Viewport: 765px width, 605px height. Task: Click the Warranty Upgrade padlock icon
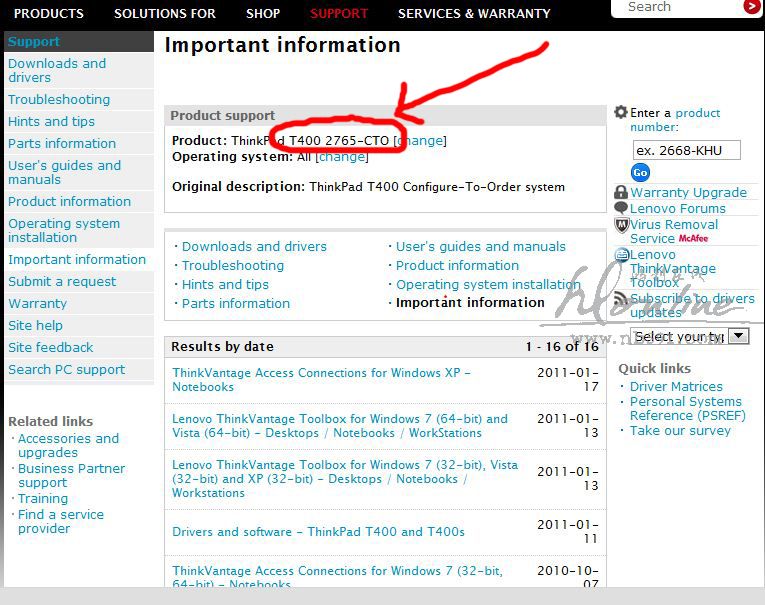(621, 192)
